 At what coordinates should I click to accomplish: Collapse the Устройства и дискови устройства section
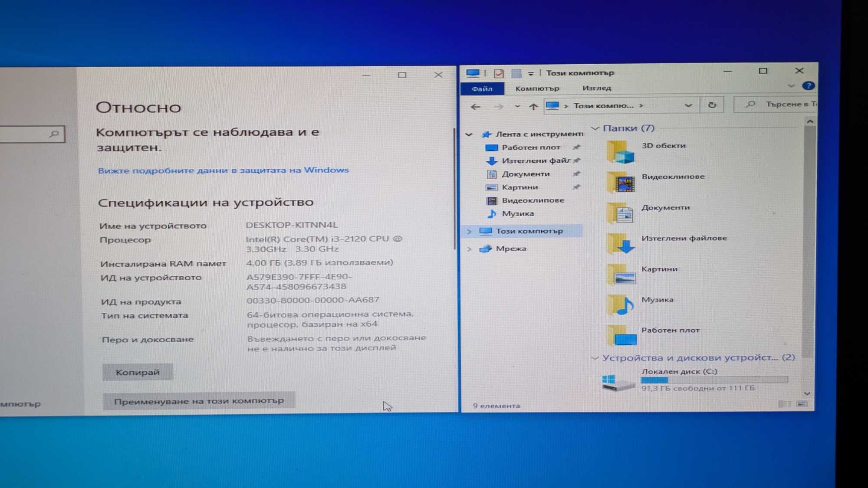coord(595,358)
